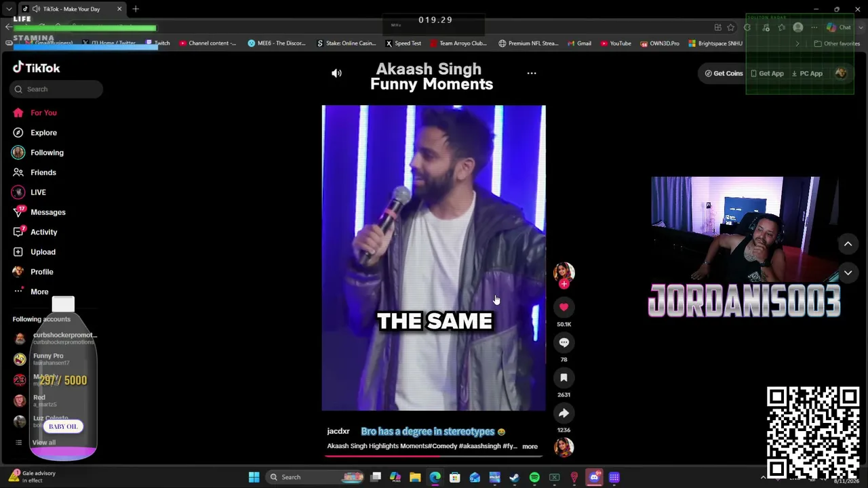Click the PC App download button
This screenshot has height=488, width=868.
point(807,73)
